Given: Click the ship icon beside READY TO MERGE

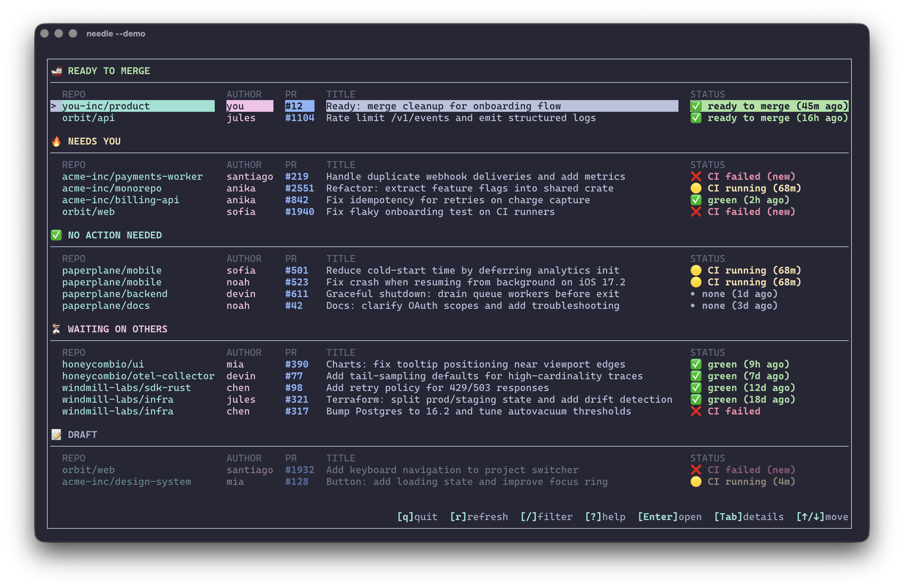Looking at the screenshot, I should [57, 71].
